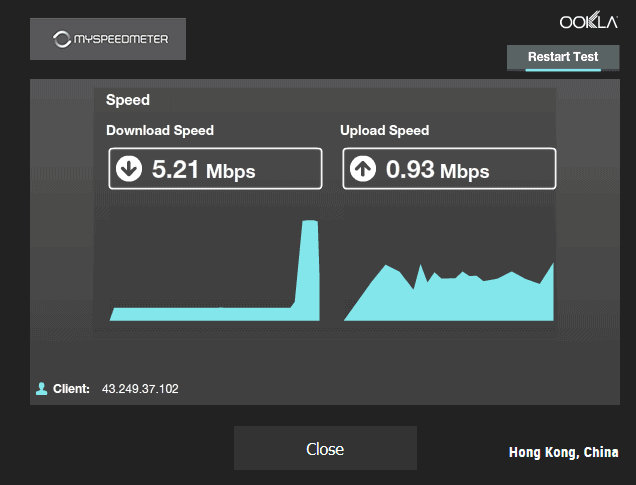This screenshot has height=485, width=636.
Task: Click the download speed graph spike
Action: [x=309, y=270]
